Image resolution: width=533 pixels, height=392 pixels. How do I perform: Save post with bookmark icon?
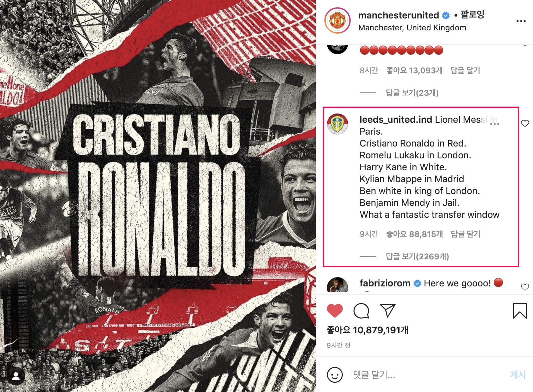coord(519,311)
